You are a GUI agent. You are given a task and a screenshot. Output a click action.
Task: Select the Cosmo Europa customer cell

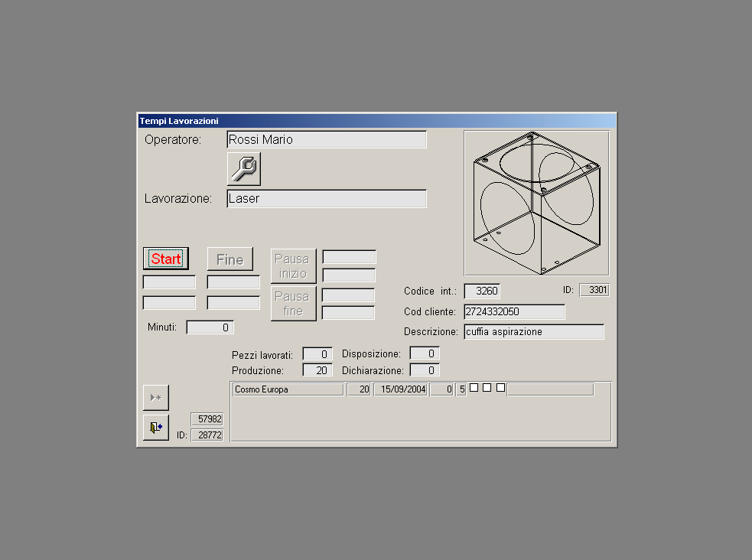288,389
